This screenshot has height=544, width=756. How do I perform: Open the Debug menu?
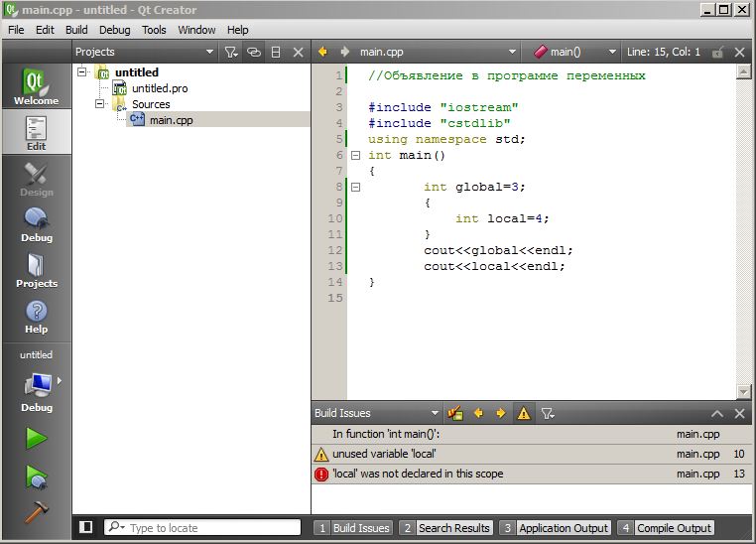pyautogui.click(x=115, y=30)
